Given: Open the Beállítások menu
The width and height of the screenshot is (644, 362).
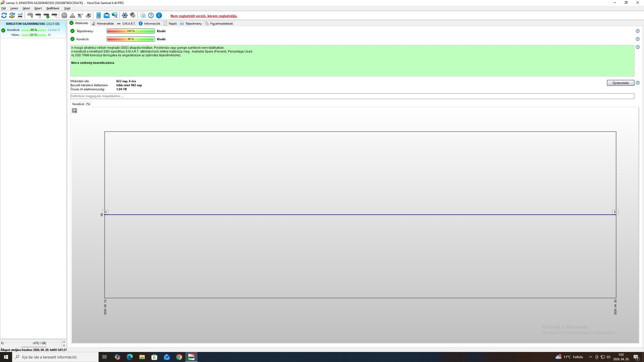Looking at the screenshot, I should [53, 8].
